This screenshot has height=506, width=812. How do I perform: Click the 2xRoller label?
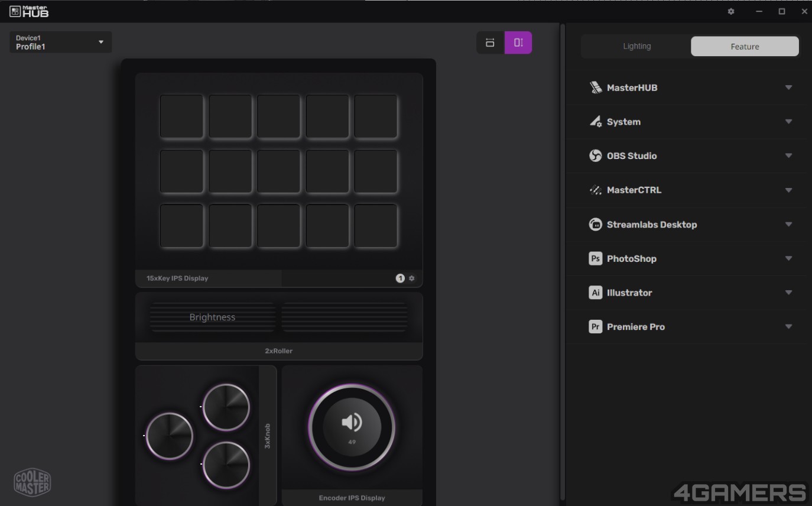279,351
